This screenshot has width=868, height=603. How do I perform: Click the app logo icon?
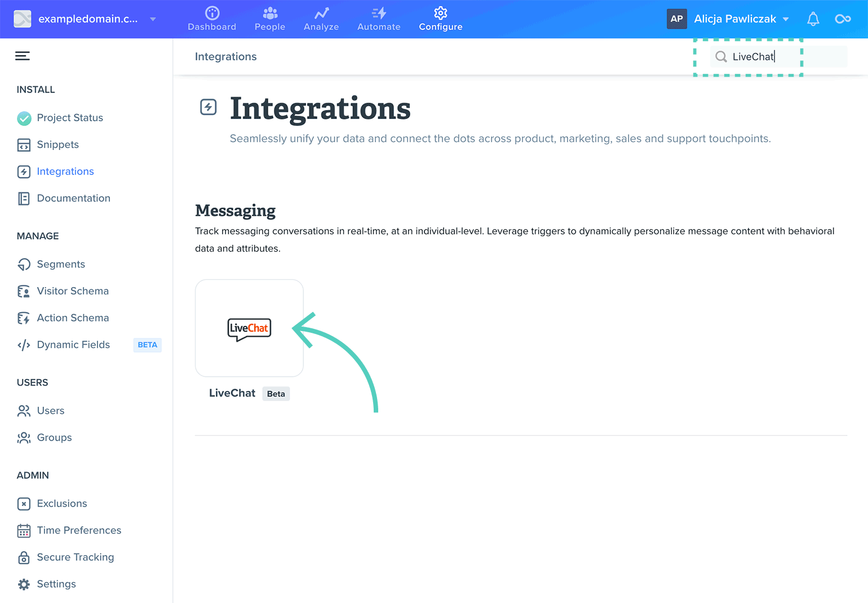pyautogui.click(x=23, y=19)
